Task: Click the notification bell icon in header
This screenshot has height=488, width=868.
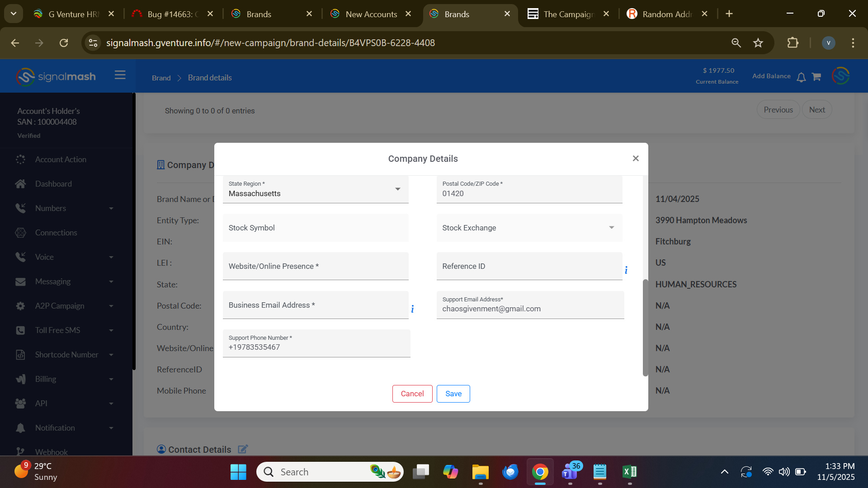Action: tap(801, 77)
